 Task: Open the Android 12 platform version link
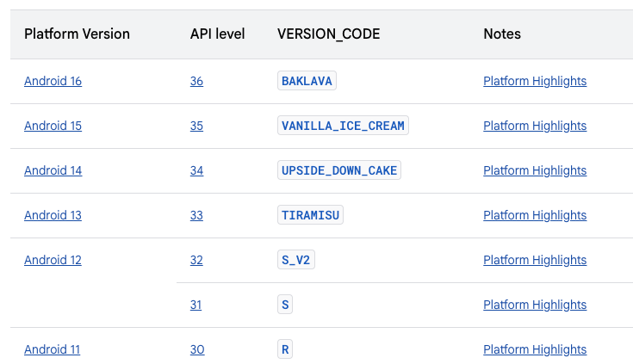tap(53, 260)
